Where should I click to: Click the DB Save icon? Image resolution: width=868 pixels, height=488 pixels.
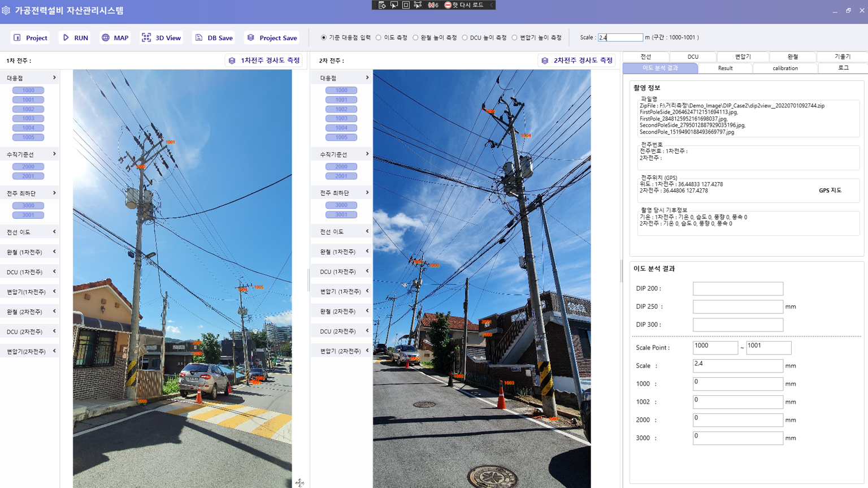click(199, 38)
